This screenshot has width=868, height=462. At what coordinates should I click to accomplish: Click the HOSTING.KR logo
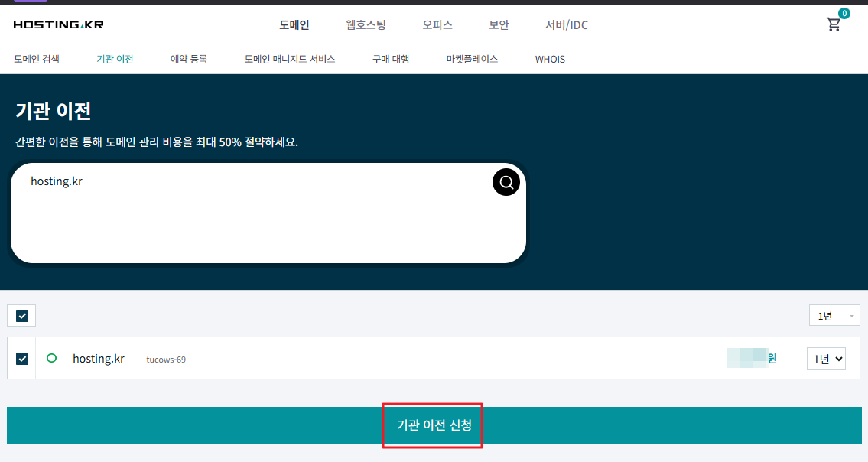pyautogui.click(x=59, y=24)
